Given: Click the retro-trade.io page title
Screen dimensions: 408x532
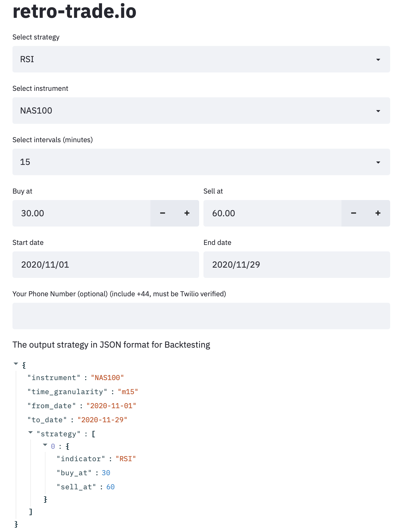Looking at the screenshot, I should pos(74,11).
